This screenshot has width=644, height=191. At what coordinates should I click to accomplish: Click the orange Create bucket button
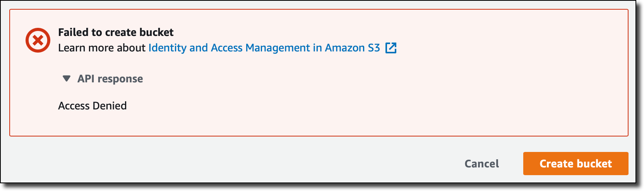pos(575,164)
